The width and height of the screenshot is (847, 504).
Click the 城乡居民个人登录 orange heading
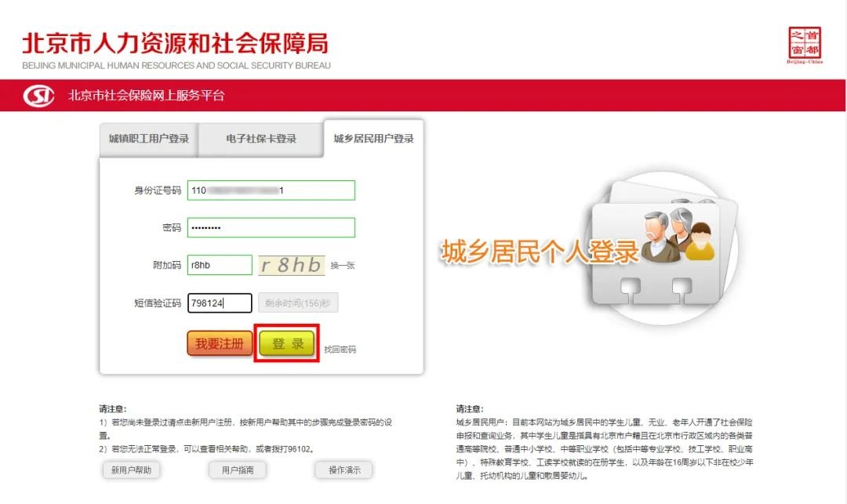click(x=539, y=252)
